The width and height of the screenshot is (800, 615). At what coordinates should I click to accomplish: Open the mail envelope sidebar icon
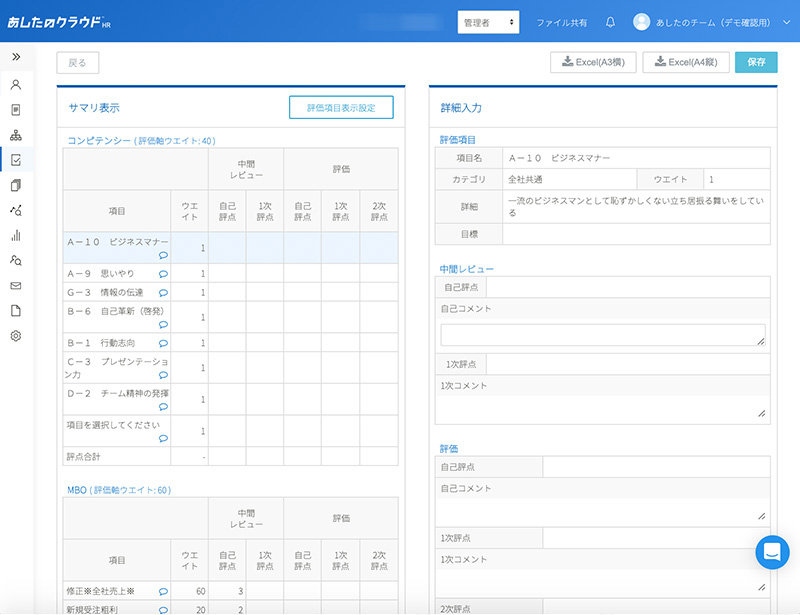coord(16,286)
